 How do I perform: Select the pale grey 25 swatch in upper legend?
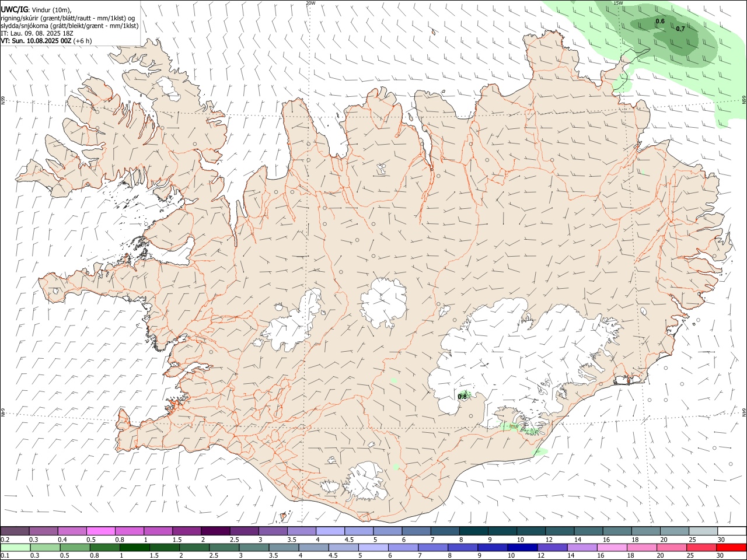tap(703, 531)
